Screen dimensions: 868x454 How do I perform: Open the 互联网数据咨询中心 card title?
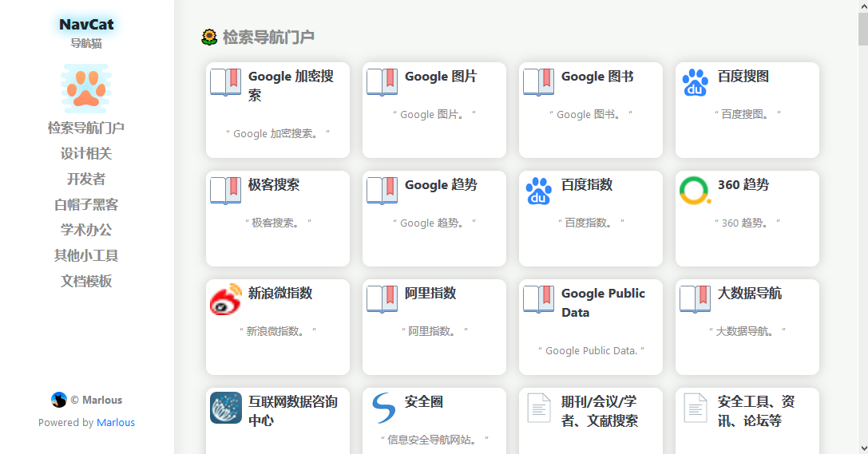[x=293, y=411]
